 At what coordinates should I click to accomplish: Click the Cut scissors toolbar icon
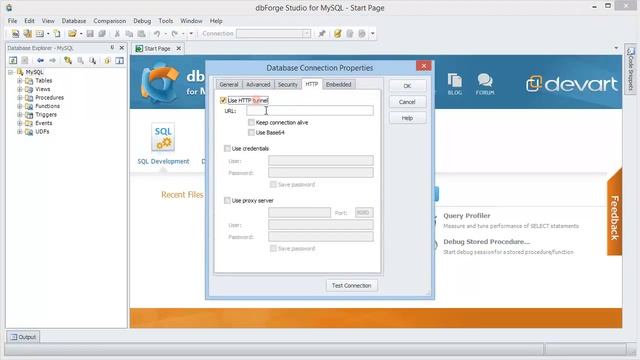click(x=117, y=33)
